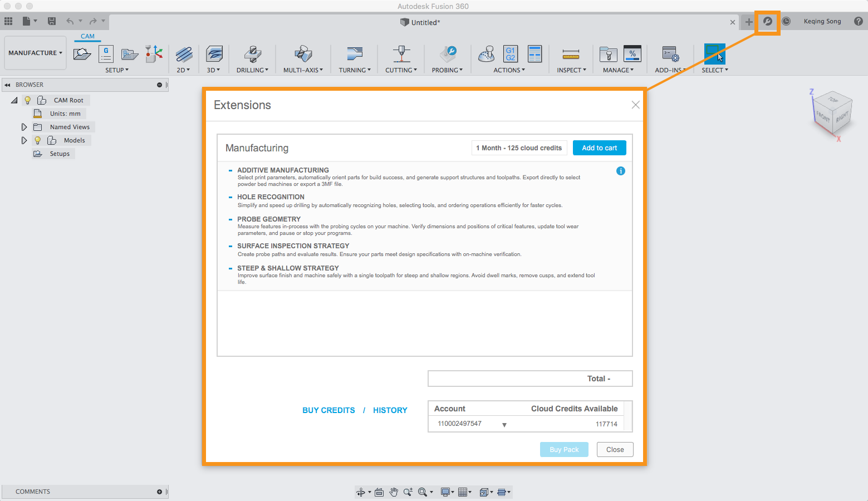This screenshot has height=501, width=868.
Task: Open a new design tab with plus
Action: pos(749,22)
